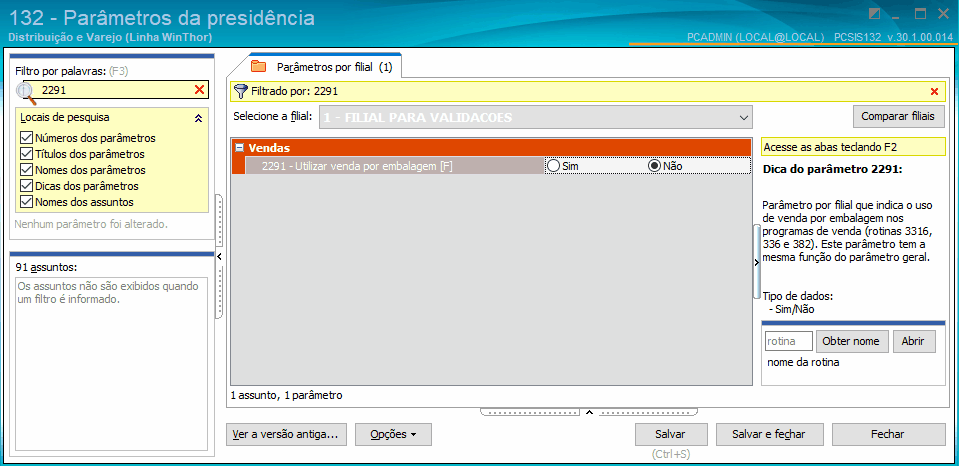
Task: Toggle Números dos parâmetros checkbox
Action: (x=26, y=138)
